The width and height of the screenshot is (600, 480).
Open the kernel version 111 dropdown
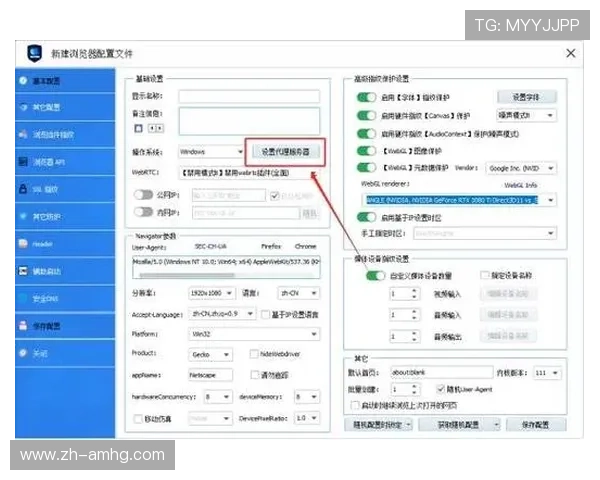click(x=547, y=373)
